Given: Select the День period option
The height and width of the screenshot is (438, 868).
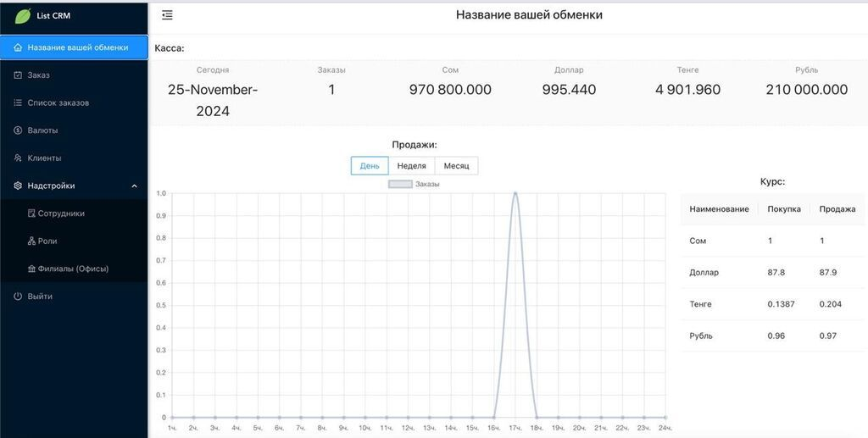Looking at the screenshot, I should 370,166.
